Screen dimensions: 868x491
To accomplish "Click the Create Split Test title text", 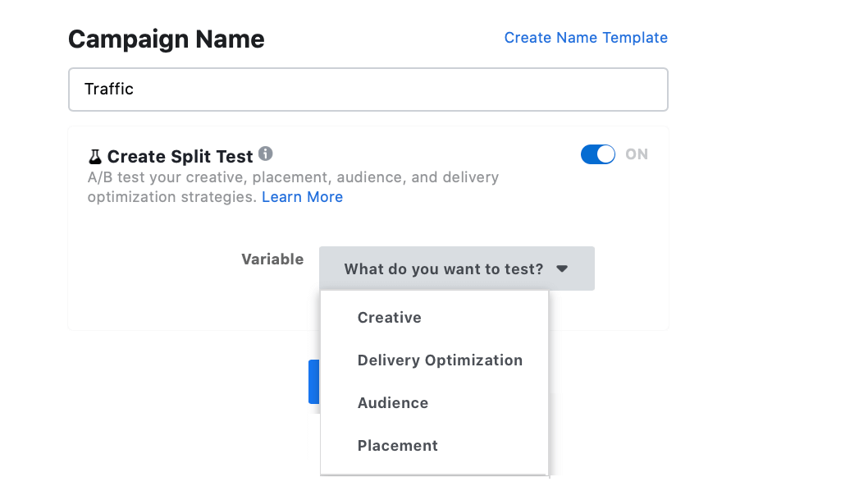I will [x=180, y=156].
